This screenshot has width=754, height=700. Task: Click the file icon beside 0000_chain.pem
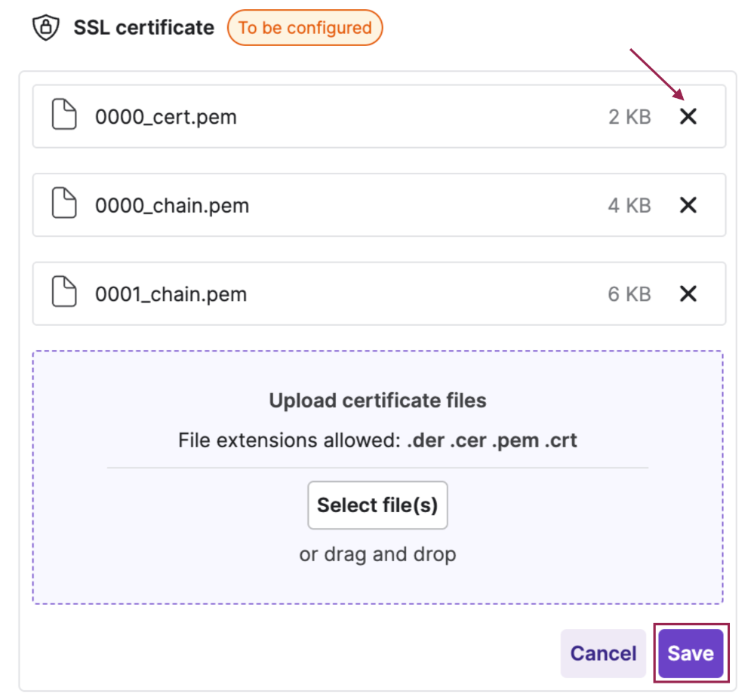point(64,203)
